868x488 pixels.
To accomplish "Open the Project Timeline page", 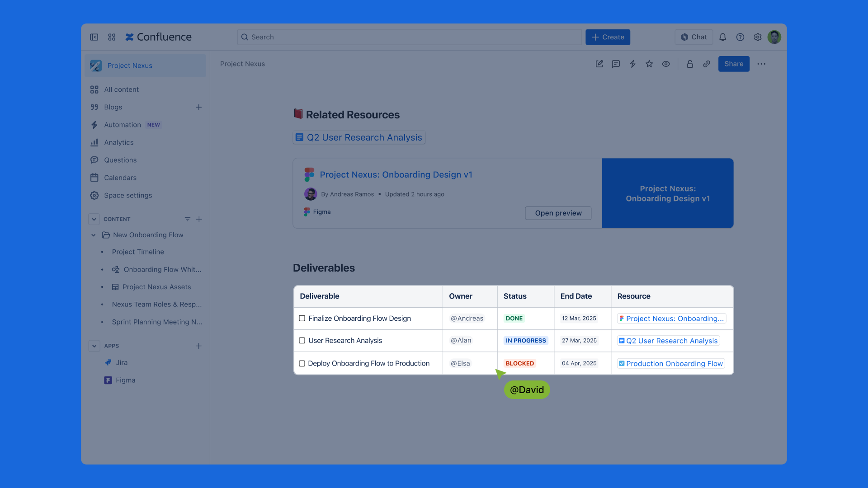I will [138, 252].
